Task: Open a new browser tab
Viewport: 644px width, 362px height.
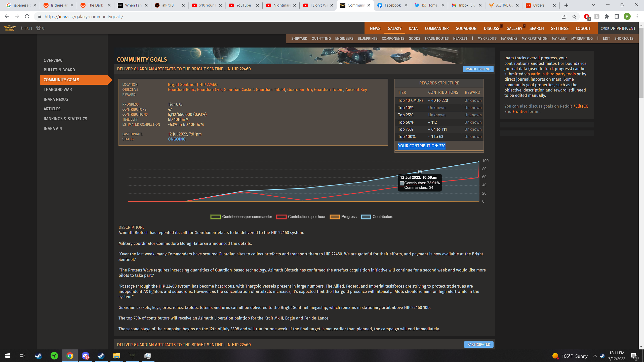Action: coord(566,5)
